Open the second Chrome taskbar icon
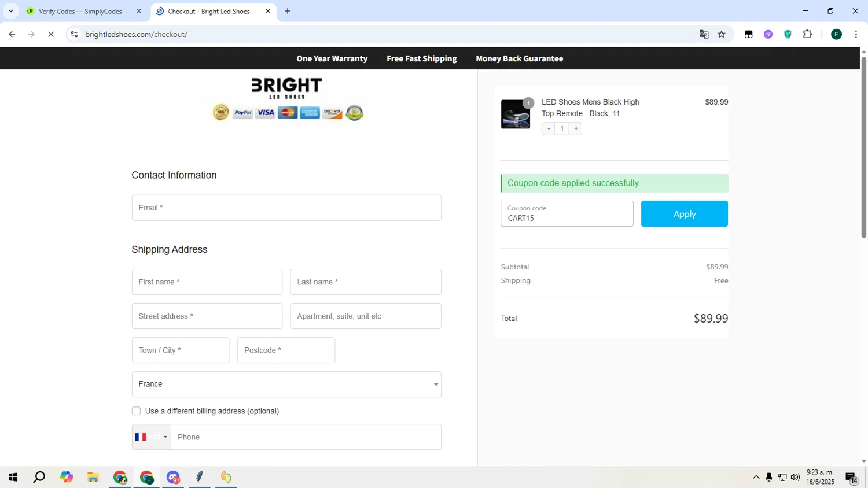The width and height of the screenshot is (868, 488). (146, 477)
